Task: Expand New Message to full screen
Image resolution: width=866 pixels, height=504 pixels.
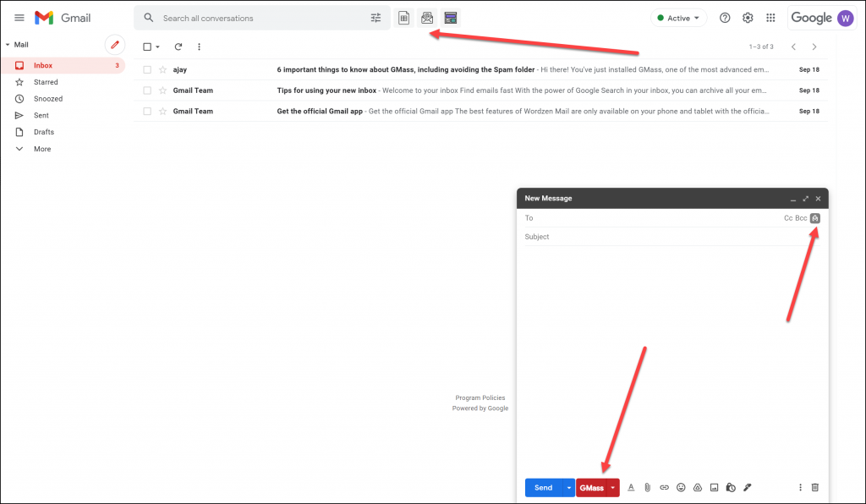Action: pos(806,199)
